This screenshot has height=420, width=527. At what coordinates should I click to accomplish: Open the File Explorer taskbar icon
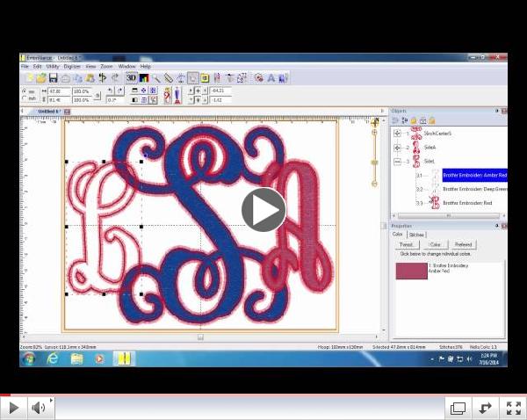[x=77, y=358]
